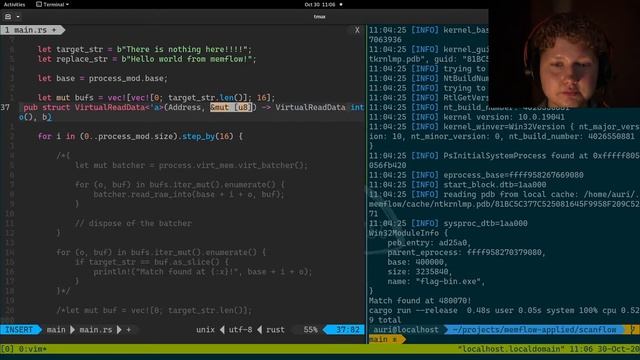
Task: Click the projects/memflow-applied/scanflow path segment
Action: click(535, 329)
